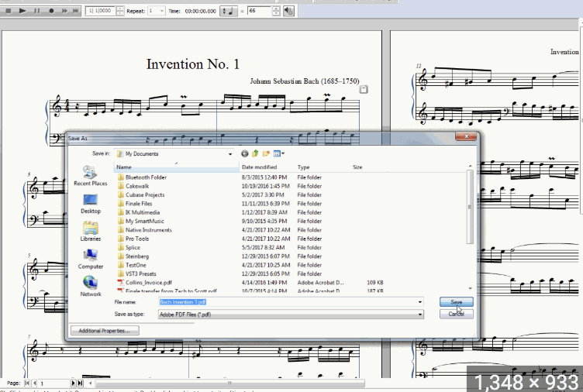Open the tempo note-duration selector
The image size is (583, 392).
(229, 11)
